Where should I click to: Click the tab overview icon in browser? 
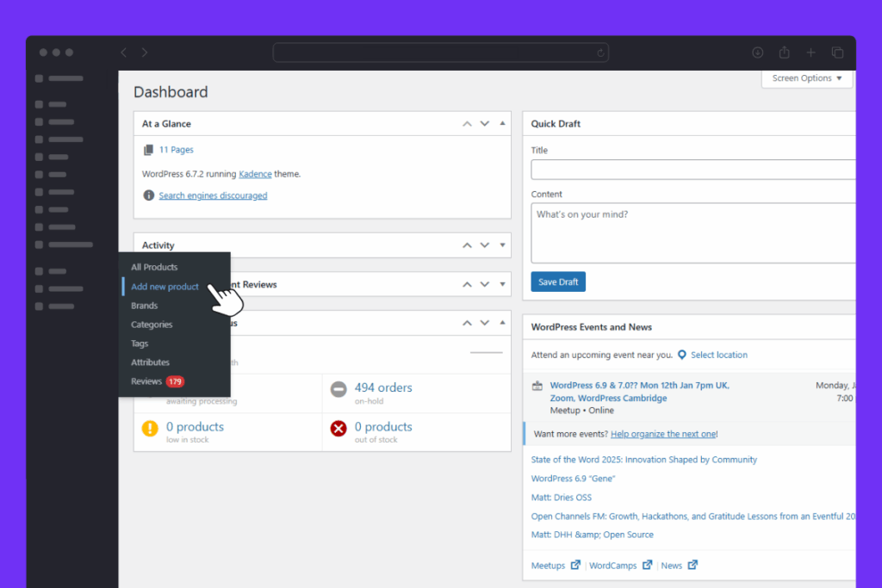(x=837, y=53)
